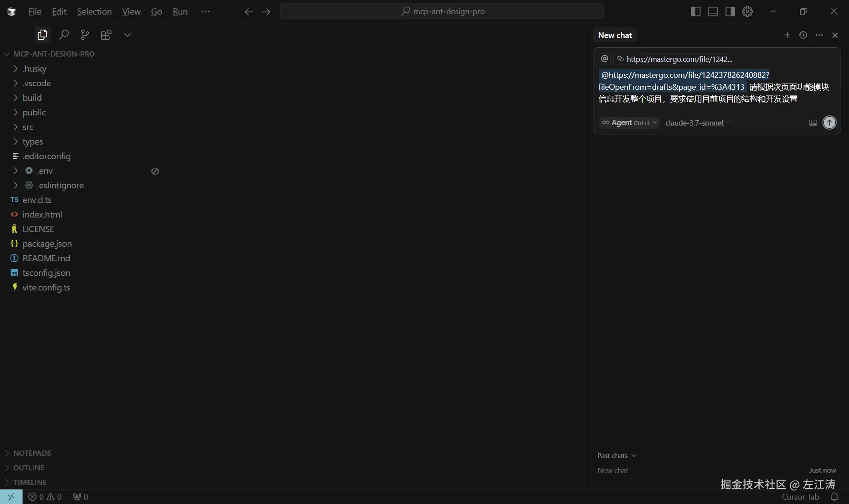The width and height of the screenshot is (849, 504).
Task: Submit the chat prompt with the send arrow
Action: 830,123
